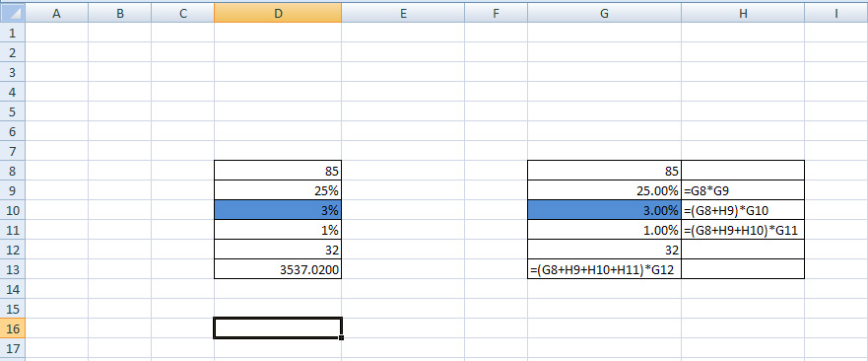Select row 13 header
Image resolution: width=868 pixels, height=361 pixels.
pos(12,269)
